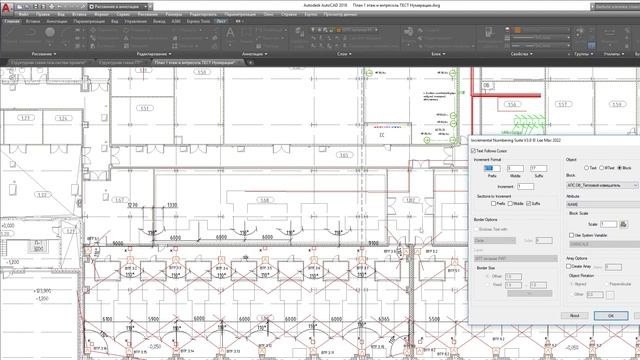Select the MText object radio button
The width and height of the screenshot is (640, 360).
click(601, 168)
